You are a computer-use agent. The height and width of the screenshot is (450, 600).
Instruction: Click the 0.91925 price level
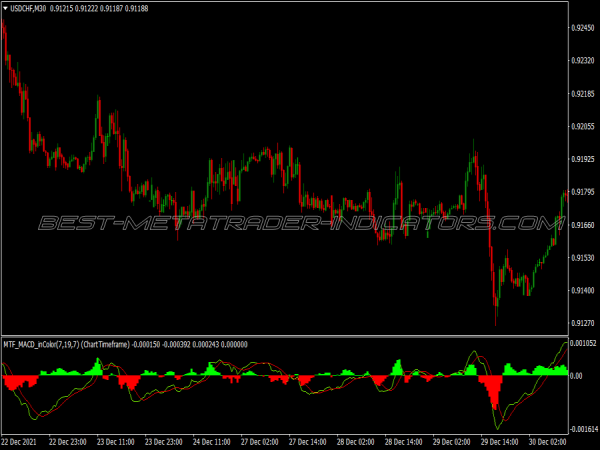point(583,159)
